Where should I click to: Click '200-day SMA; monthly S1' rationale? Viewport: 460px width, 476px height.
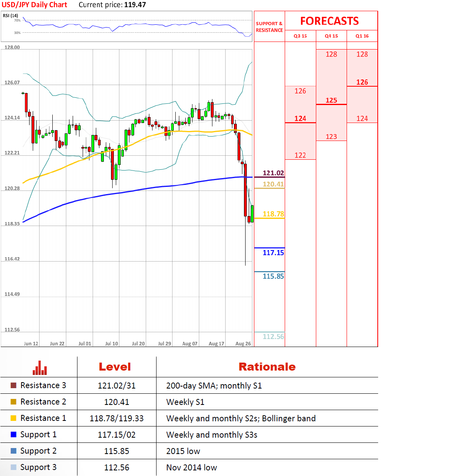[214, 385]
